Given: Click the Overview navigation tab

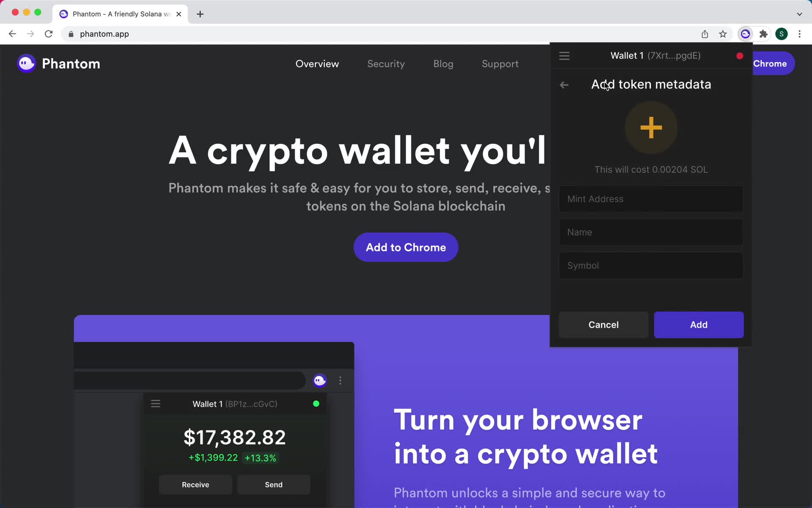Looking at the screenshot, I should (317, 63).
